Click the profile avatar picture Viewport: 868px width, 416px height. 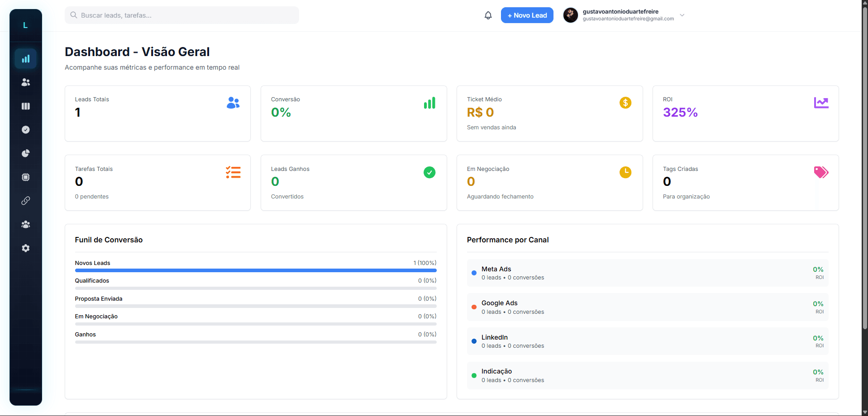pos(570,15)
